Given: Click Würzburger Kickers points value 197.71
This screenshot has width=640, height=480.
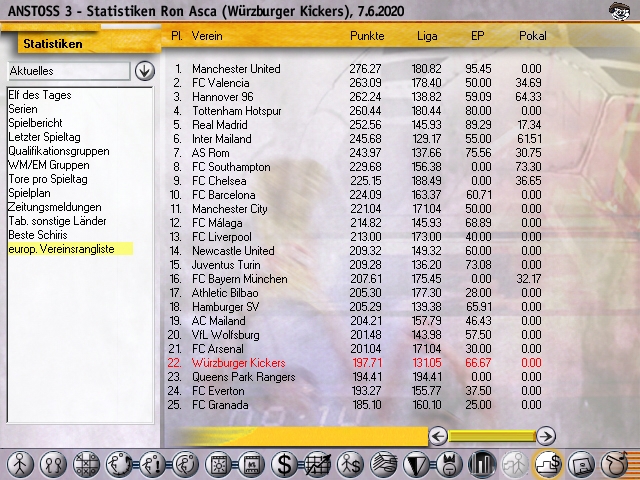Looking at the screenshot, I should [366, 362].
